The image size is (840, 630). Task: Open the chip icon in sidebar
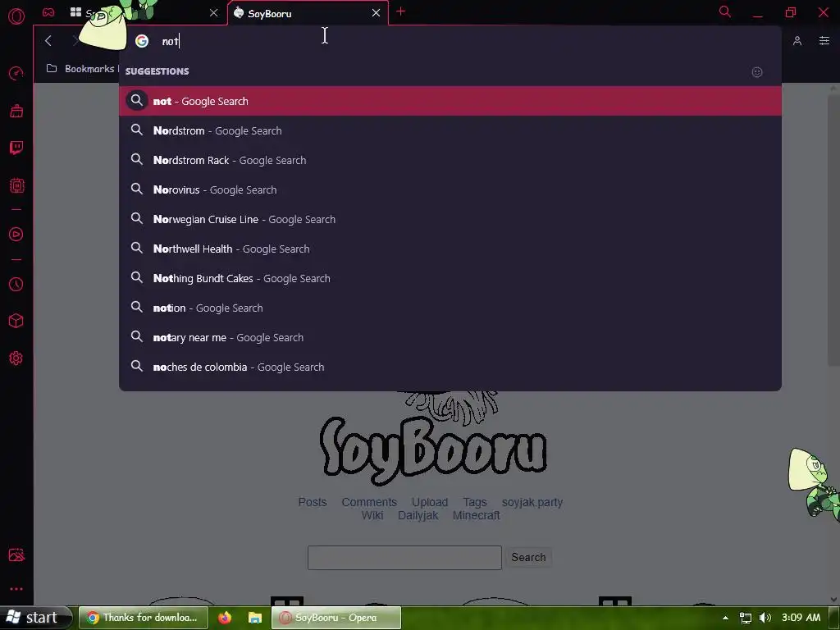coord(16,185)
